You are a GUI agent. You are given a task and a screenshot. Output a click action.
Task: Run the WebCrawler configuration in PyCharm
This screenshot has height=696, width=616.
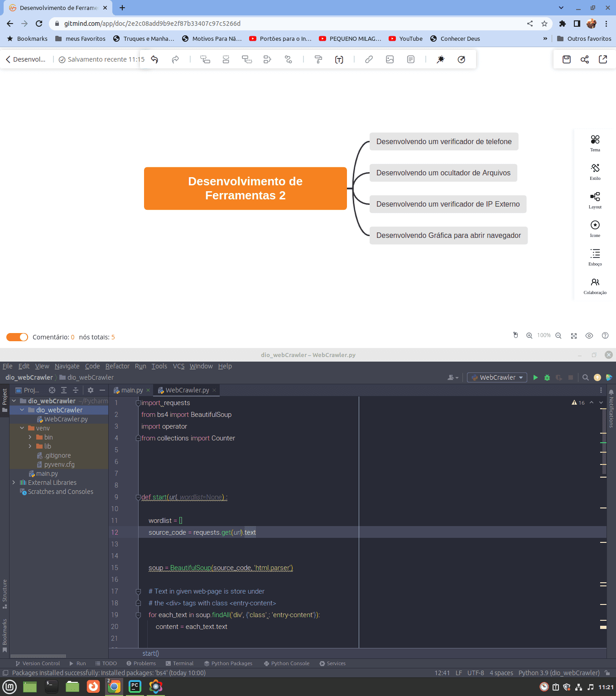click(x=535, y=377)
